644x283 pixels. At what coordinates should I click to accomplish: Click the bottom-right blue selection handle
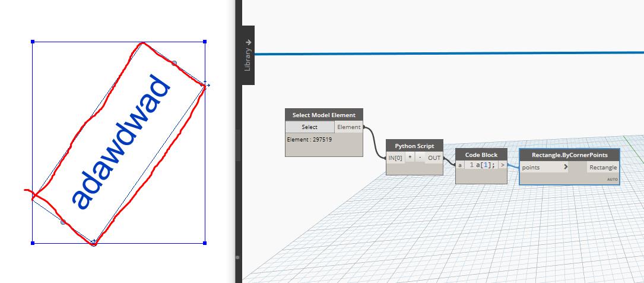click(x=205, y=243)
